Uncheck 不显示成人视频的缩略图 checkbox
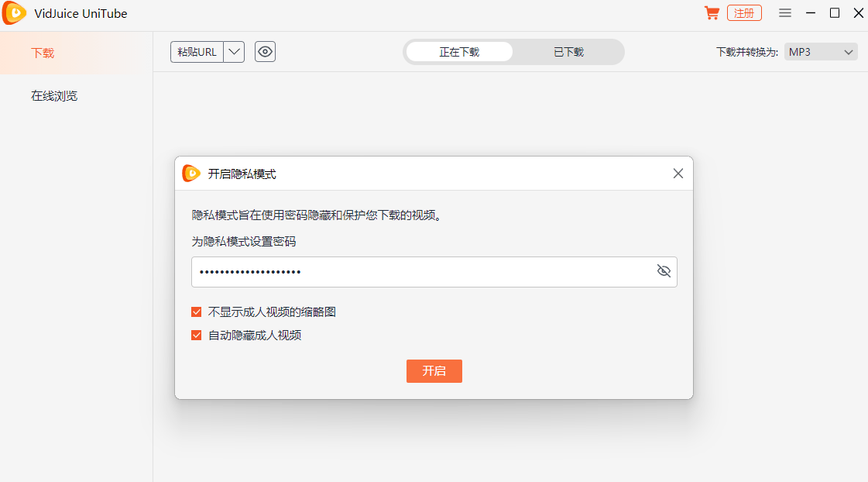This screenshot has height=482, width=868. pyautogui.click(x=197, y=312)
